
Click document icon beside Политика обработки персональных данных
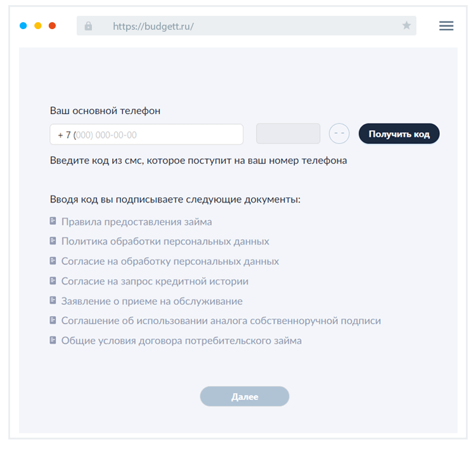click(53, 241)
